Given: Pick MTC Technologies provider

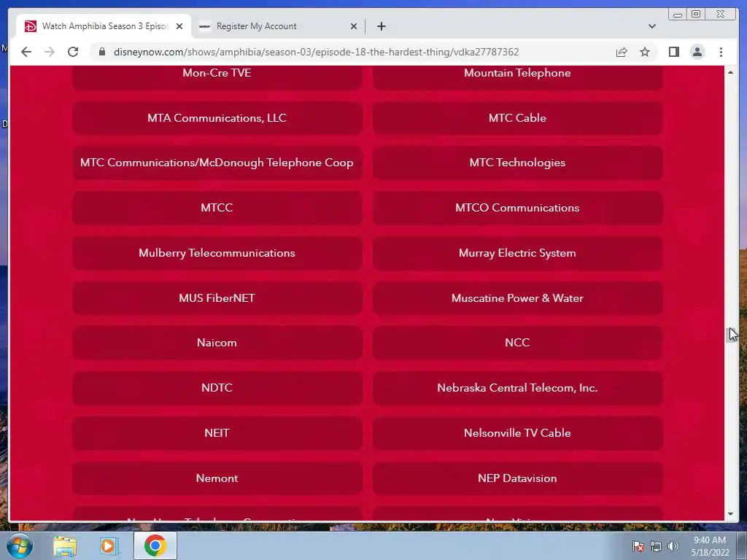Looking at the screenshot, I should point(517,163).
